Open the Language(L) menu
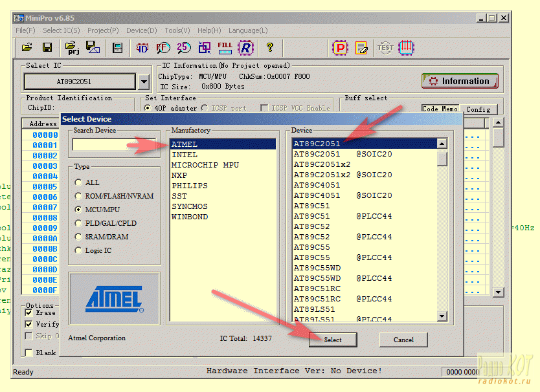 click(x=248, y=30)
